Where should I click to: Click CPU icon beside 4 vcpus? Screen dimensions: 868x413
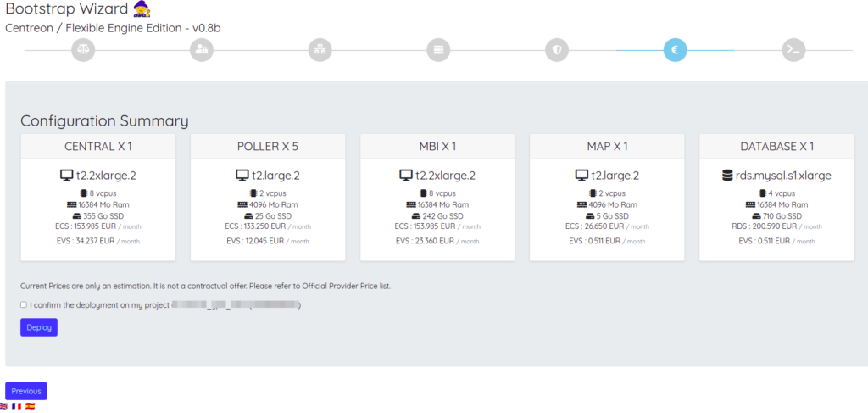click(762, 193)
